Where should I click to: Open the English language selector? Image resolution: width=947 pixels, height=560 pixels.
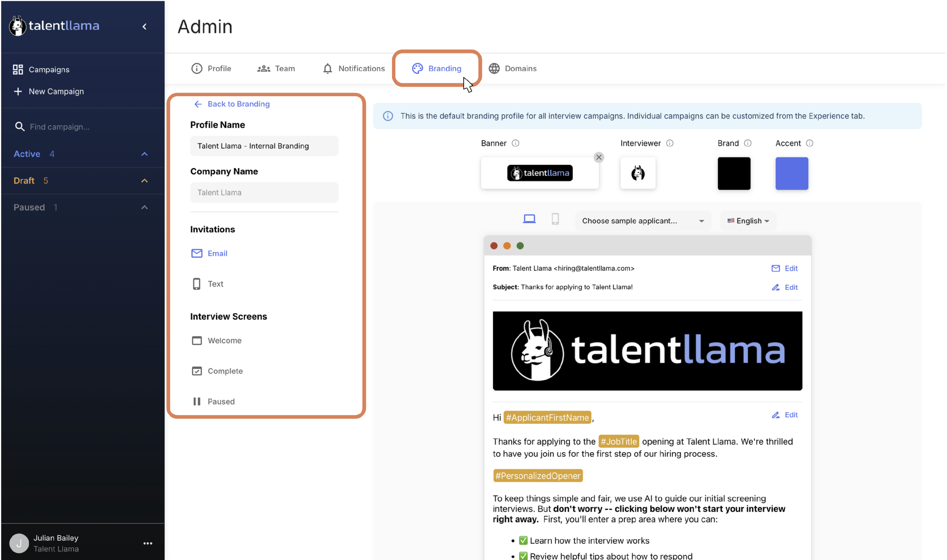749,221
